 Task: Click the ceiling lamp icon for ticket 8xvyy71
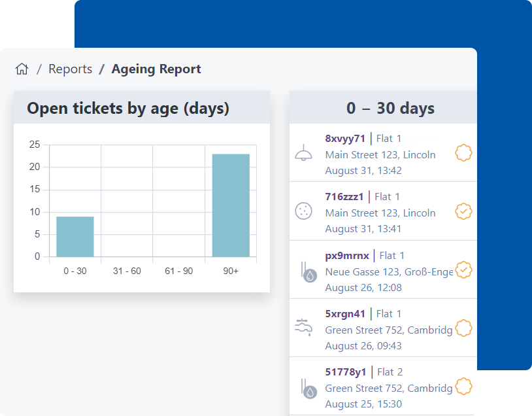coord(303,153)
